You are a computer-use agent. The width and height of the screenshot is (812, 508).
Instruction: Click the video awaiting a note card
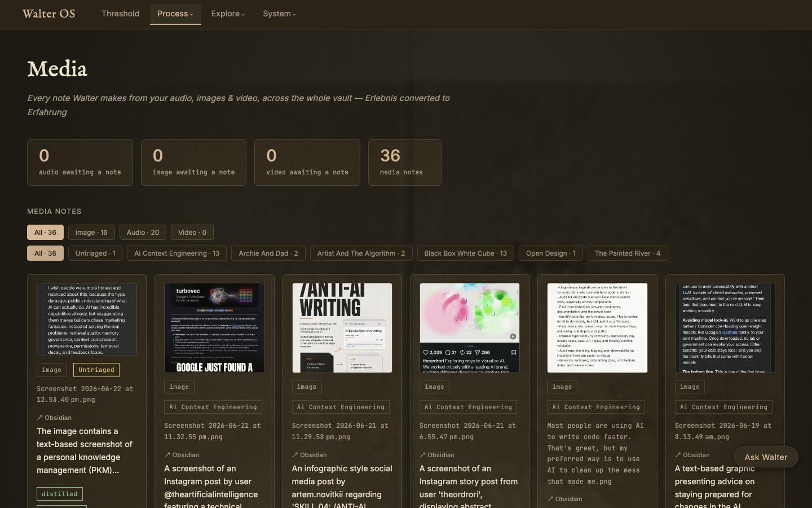click(307, 163)
